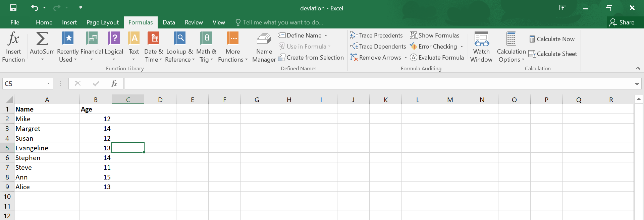Switch to the Review tab
Viewport: 644px width, 220px height.
(x=194, y=22)
